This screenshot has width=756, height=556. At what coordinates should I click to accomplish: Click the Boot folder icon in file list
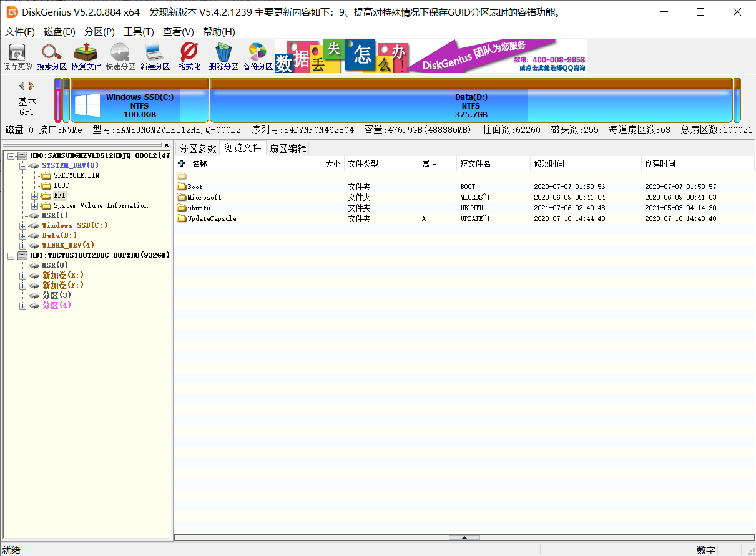point(182,187)
